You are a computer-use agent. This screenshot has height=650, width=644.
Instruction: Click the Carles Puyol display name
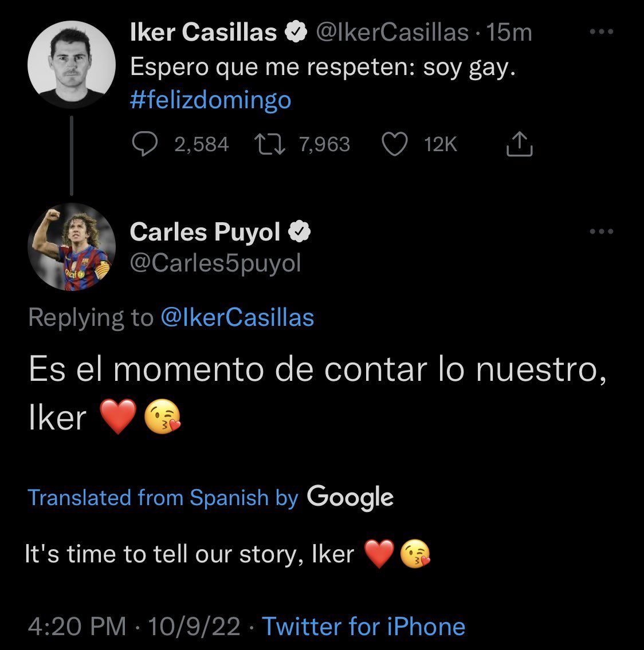click(205, 233)
